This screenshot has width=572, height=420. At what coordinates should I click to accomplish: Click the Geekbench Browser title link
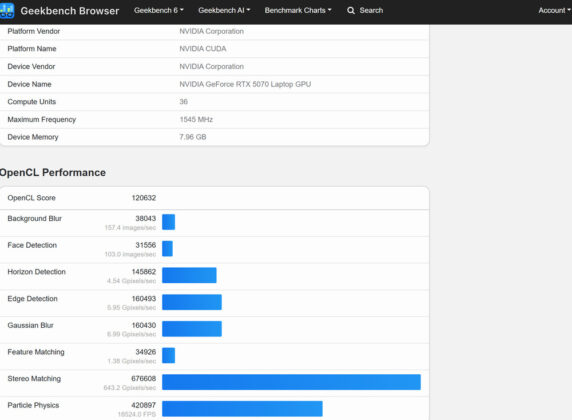point(70,11)
